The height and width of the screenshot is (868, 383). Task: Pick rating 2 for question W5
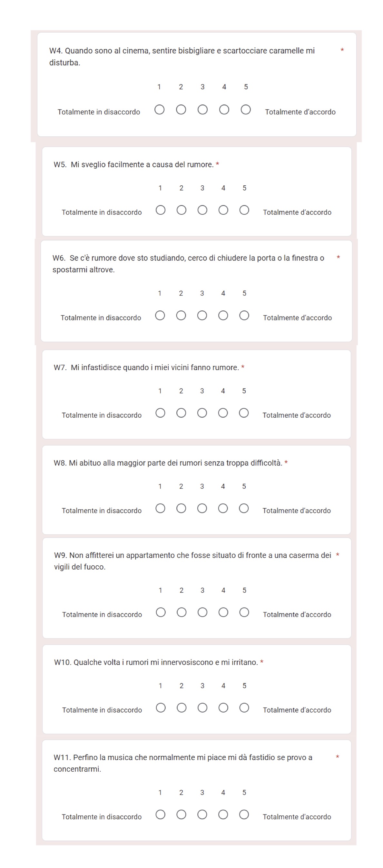click(x=182, y=210)
